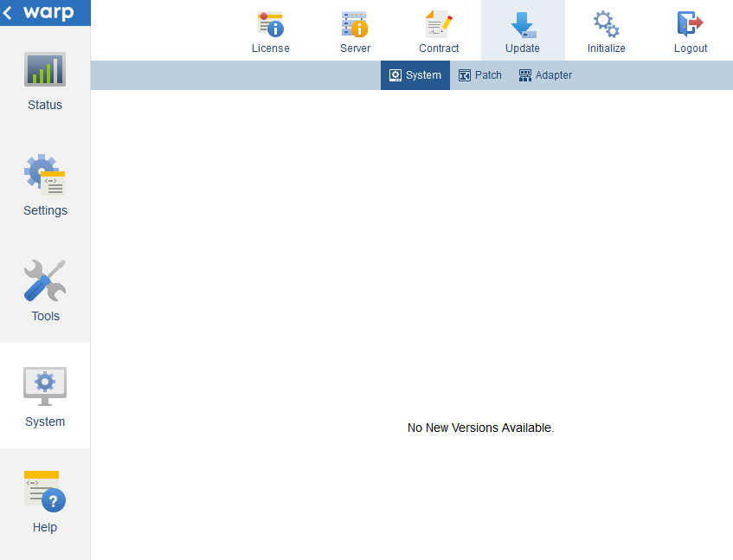Click the 'No New Versions Available.' message
The height and width of the screenshot is (560, 733).
[480, 428]
